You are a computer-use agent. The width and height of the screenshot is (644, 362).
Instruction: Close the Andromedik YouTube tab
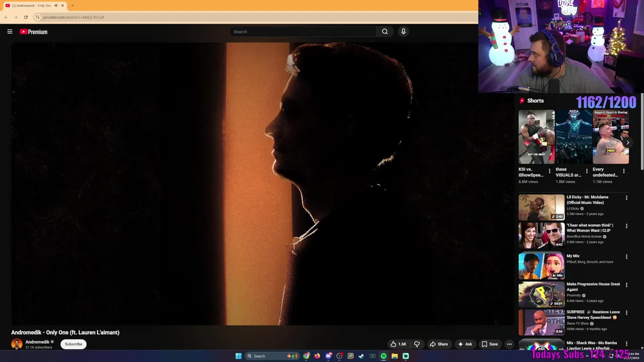tap(62, 6)
